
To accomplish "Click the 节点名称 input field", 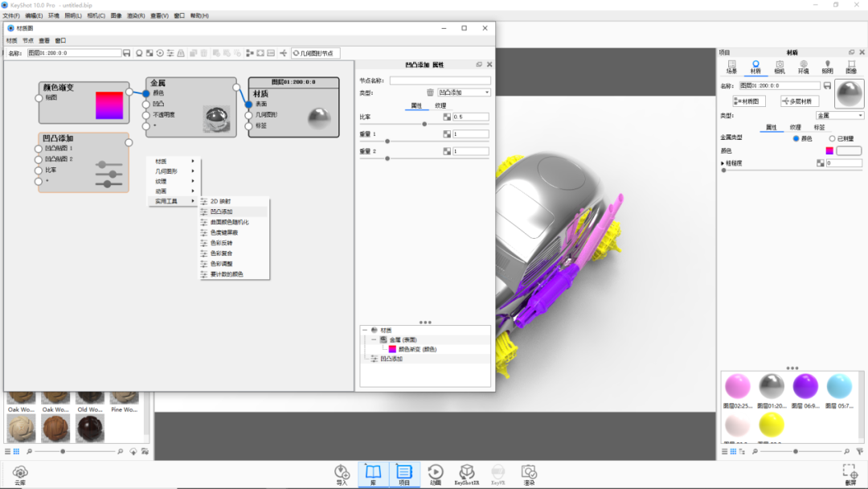I will (x=440, y=81).
